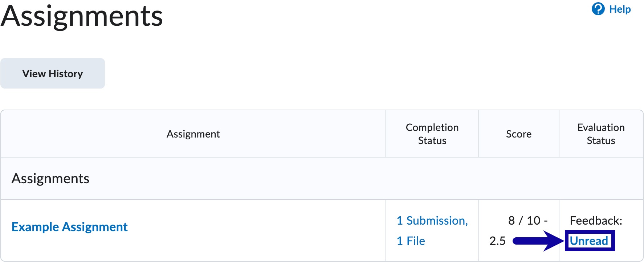Open Help from the top-right link
Image resolution: width=644 pixels, height=262 pixels.
pyautogui.click(x=620, y=9)
